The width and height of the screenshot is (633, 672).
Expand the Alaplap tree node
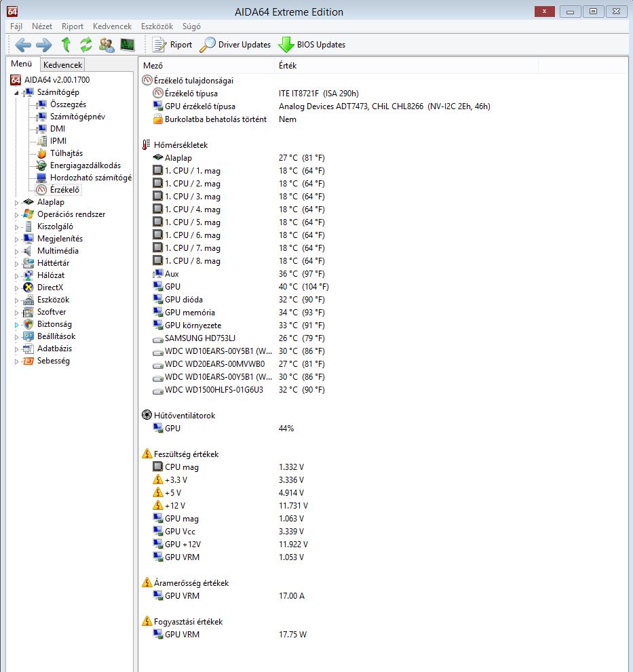(x=17, y=202)
